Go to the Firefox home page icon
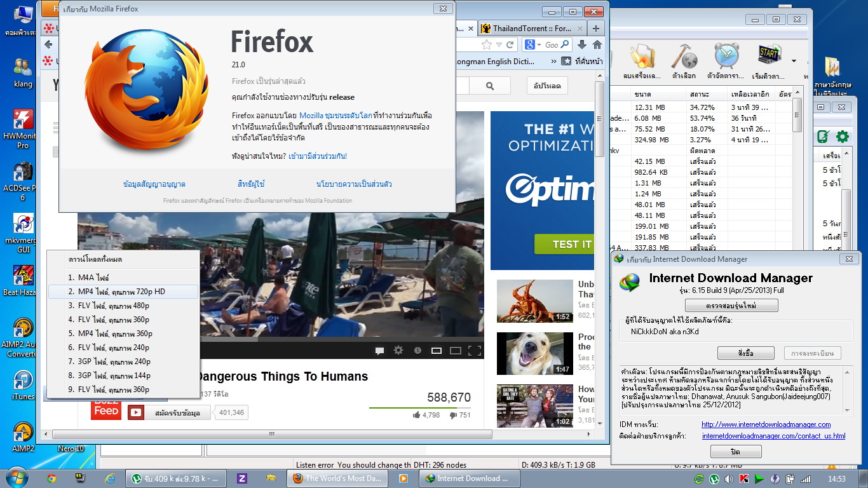Screen dimensions: 868x488 [597, 44]
